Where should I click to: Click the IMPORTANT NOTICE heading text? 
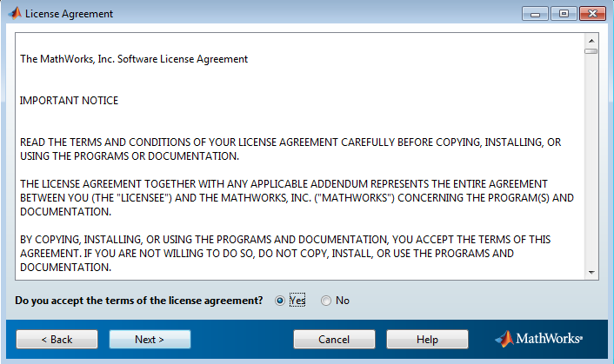click(69, 101)
